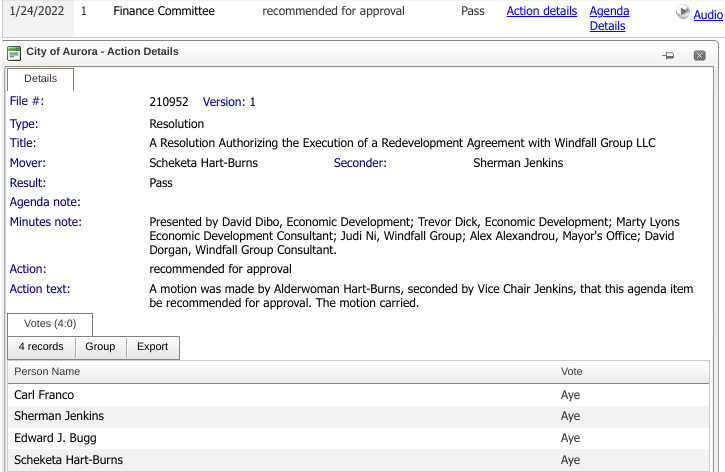Click the Audio play icon

pyautogui.click(x=682, y=12)
